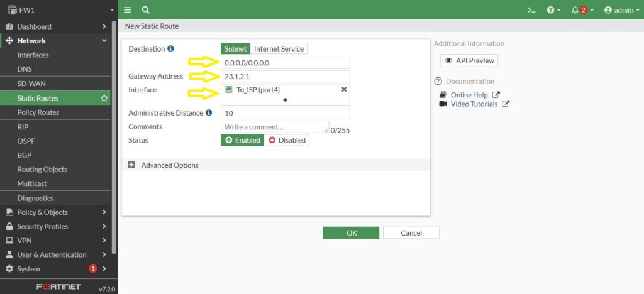
Task: Click the Administrative Distance info icon
Action: (209, 113)
